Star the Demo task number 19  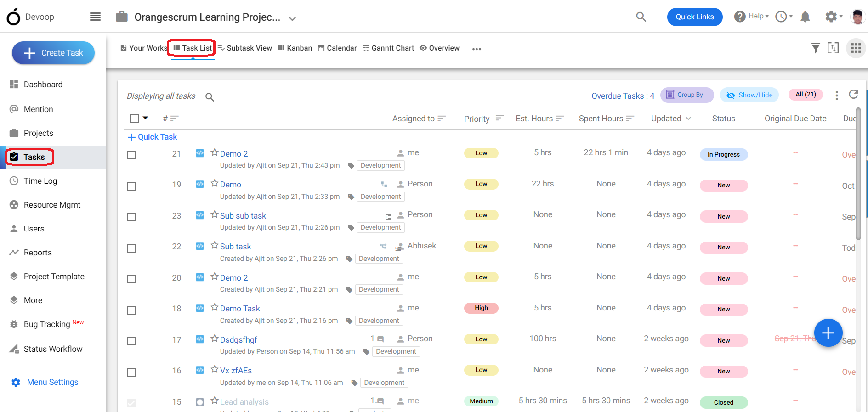[x=215, y=183]
